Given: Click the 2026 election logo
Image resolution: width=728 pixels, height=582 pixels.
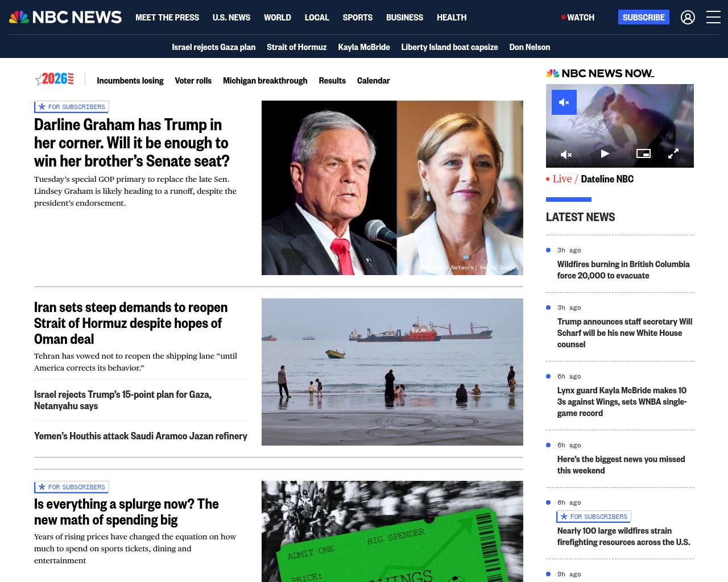Looking at the screenshot, I should [55, 80].
